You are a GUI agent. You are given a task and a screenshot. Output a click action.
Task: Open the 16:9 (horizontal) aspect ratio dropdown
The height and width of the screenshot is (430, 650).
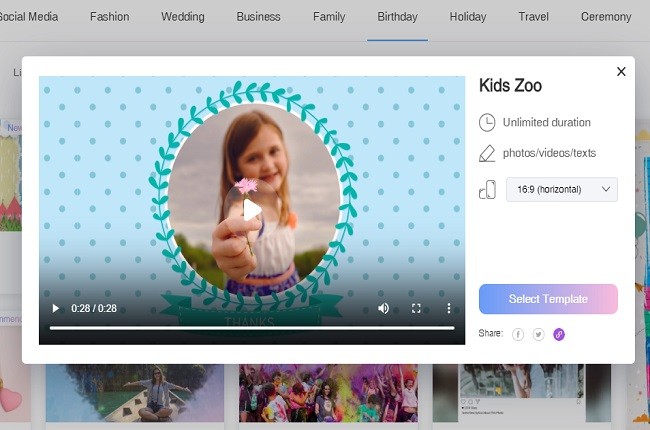pyautogui.click(x=561, y=189)
